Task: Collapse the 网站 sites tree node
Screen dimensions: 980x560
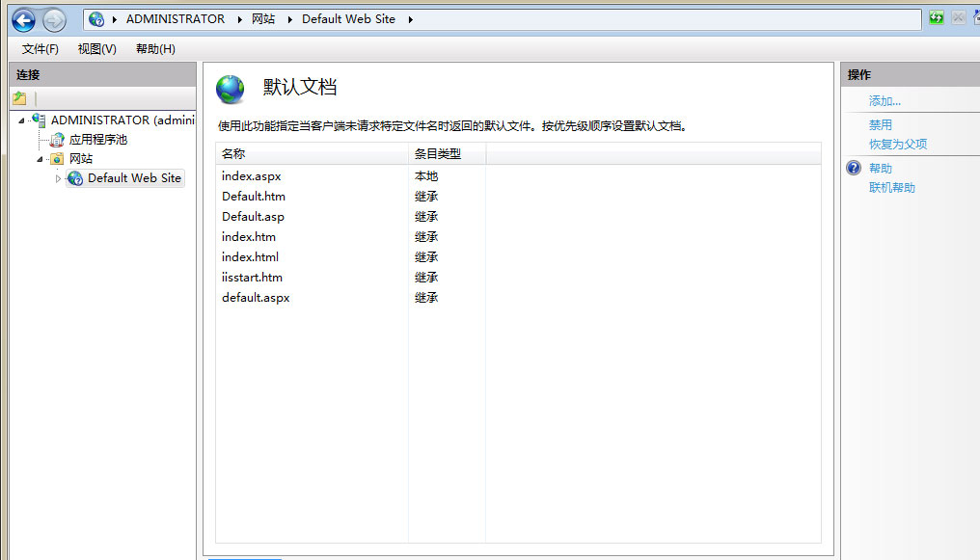Action: [x=41, y=159]
